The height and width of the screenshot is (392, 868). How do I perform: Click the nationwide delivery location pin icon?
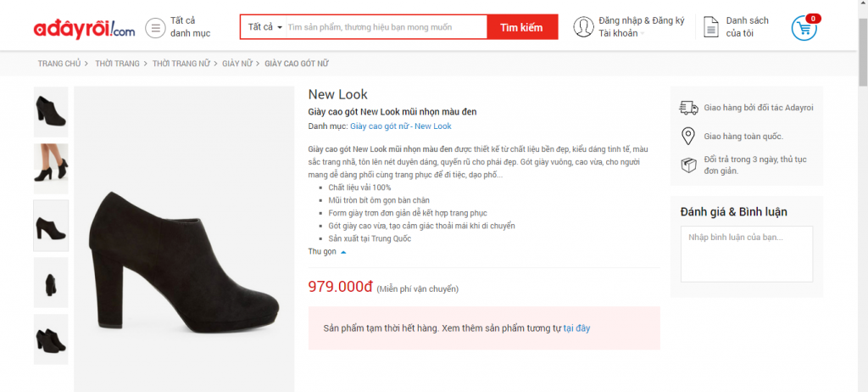point(688,136)
